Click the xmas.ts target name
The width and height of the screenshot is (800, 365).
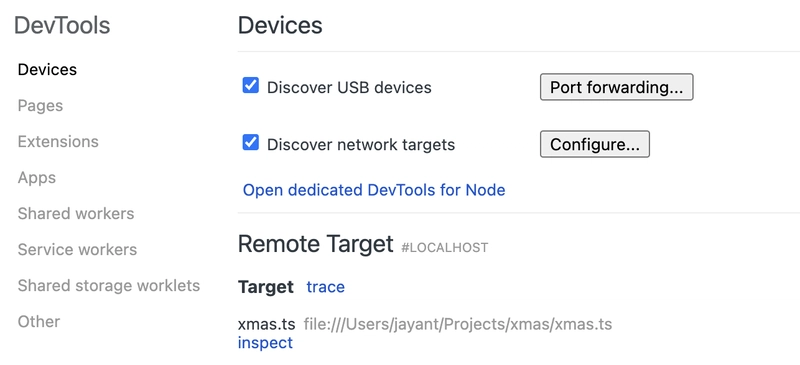[x=266, y=324]
